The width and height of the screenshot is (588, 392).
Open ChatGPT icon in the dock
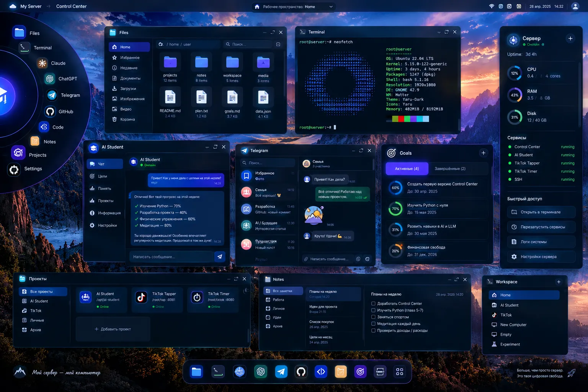261,371
